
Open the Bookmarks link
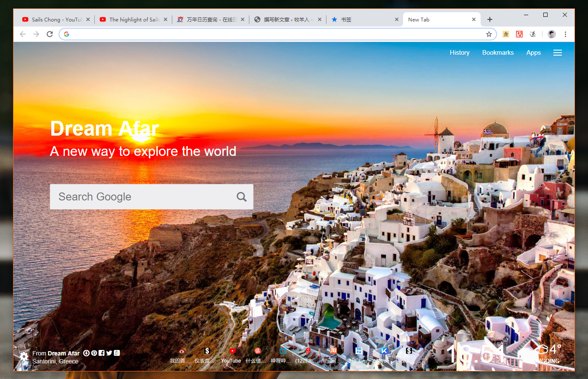[497, 53]
